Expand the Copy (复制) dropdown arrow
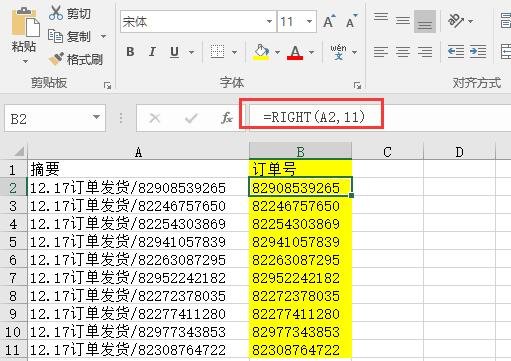Screen dimensions: 511x361 [103, 36]
